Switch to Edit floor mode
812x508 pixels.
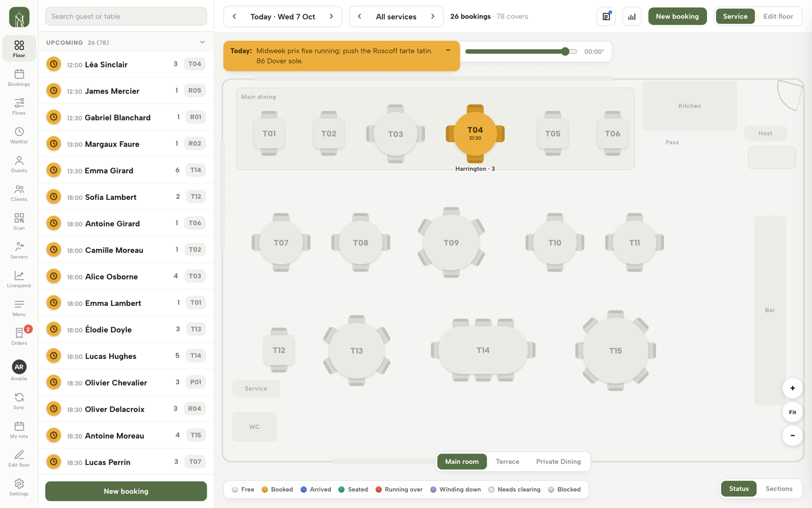coord(778,16)
